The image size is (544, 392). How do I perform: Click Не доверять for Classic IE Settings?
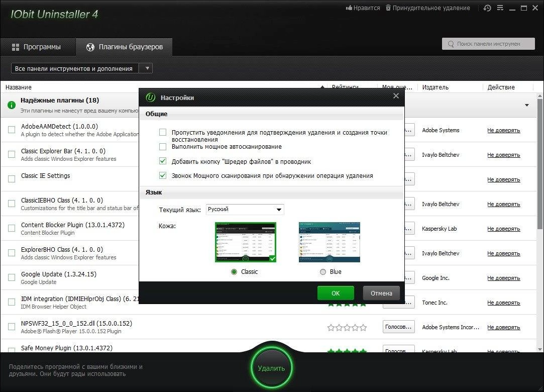click(x=503, y=179)
